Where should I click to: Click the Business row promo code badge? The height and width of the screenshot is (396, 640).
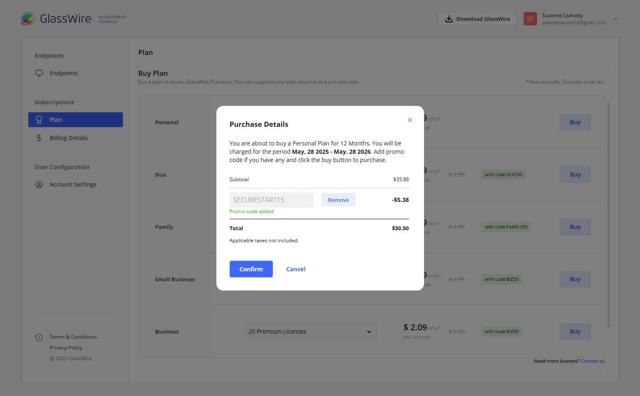pyautogui.click(x=501, y=331)
